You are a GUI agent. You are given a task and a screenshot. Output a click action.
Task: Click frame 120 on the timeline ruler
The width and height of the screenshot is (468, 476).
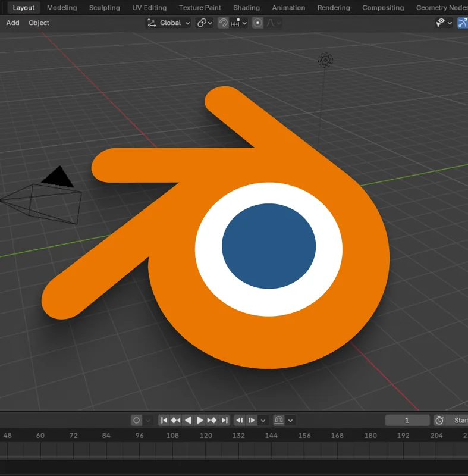(x=206, y=436)
